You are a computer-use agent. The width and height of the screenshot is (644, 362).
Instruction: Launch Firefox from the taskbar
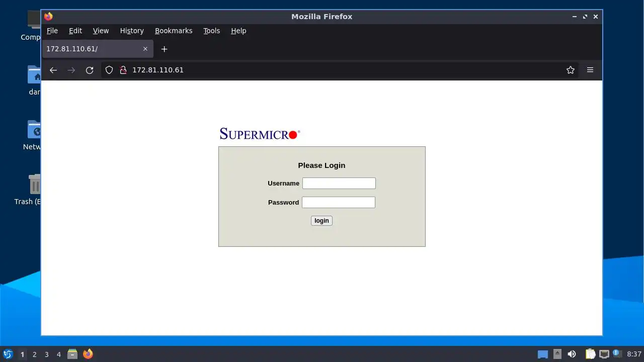click(88, 354)
